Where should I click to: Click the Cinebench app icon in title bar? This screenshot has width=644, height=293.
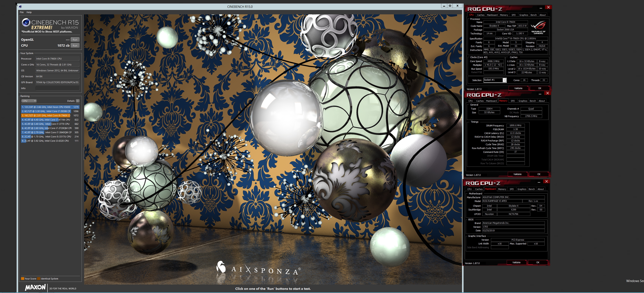[x=20, y=7]
